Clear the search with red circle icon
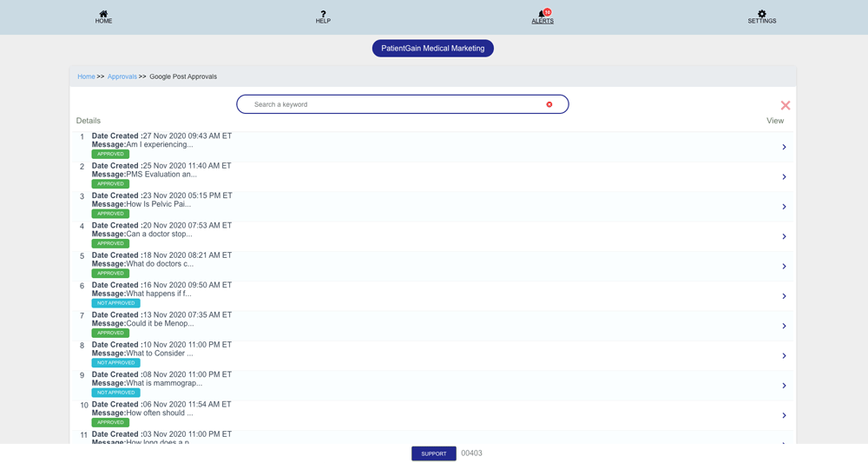Image resolution: width=868 pixels, height=463 pixels. [x=549, y=104]
